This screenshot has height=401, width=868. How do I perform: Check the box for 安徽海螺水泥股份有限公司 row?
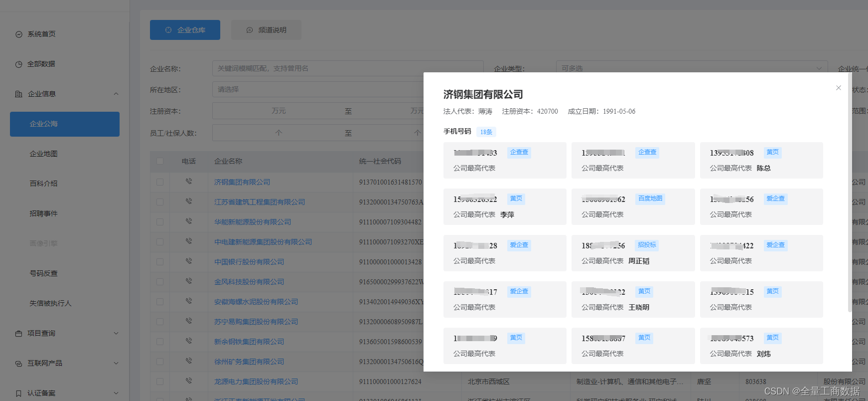(160, 302)
